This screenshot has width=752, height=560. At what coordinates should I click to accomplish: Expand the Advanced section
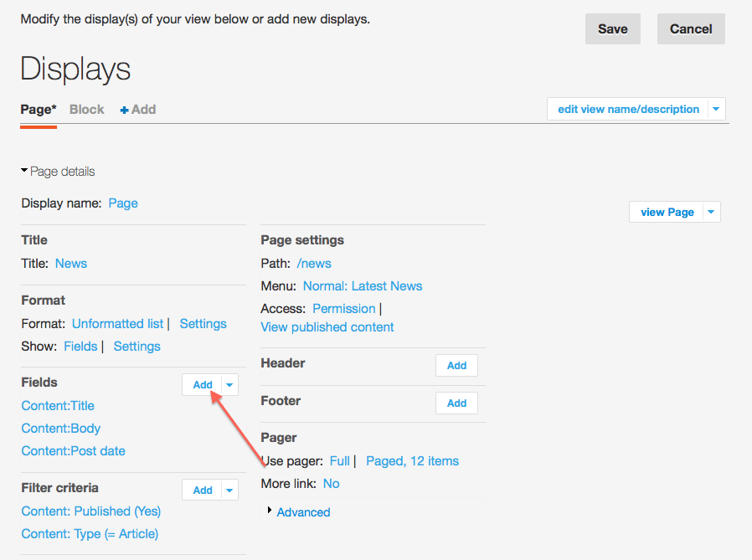pos(302,512)
